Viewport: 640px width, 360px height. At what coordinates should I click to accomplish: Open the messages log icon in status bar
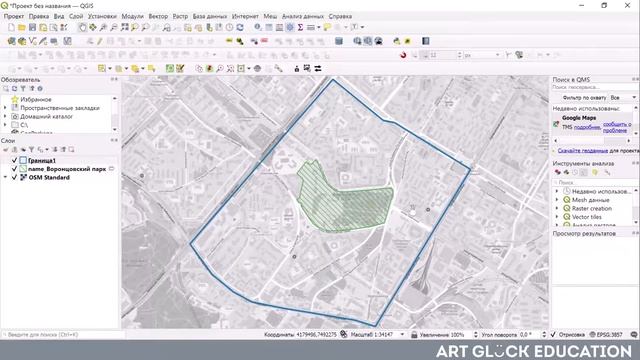634,334
